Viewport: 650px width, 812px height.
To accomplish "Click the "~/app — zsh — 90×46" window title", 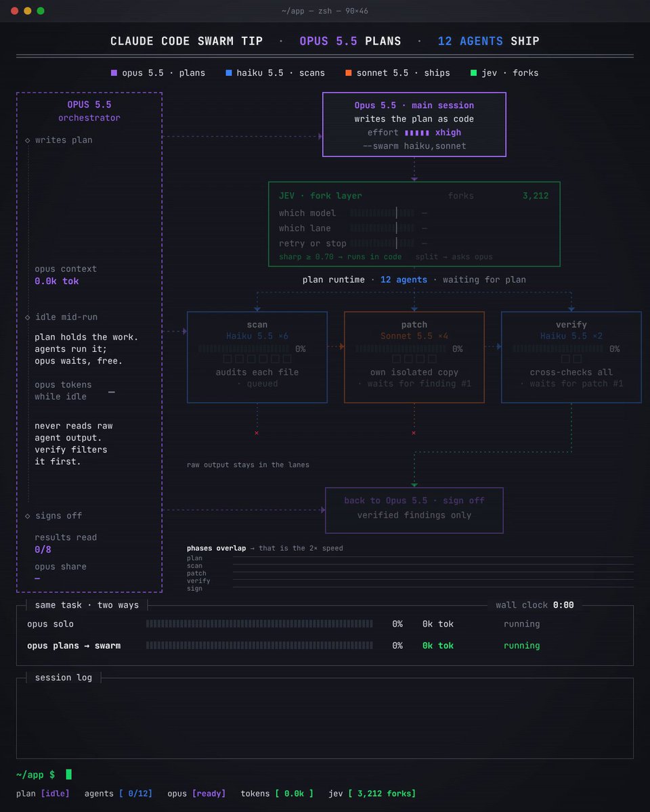I will coord(325,11).
